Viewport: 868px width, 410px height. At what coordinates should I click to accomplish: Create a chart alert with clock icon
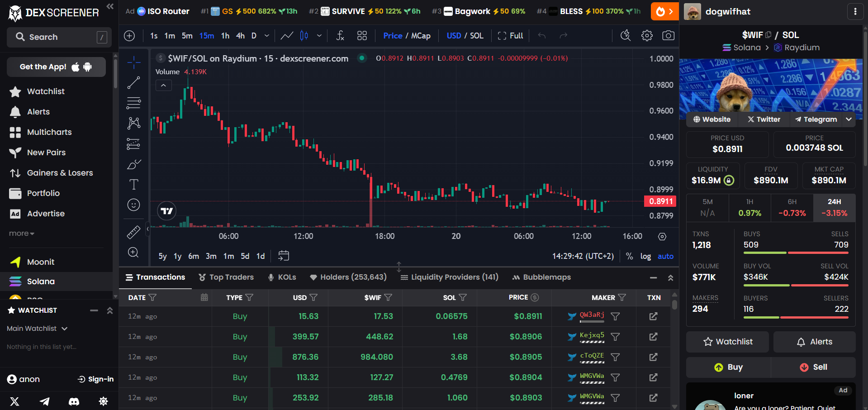tap(626, 36)
